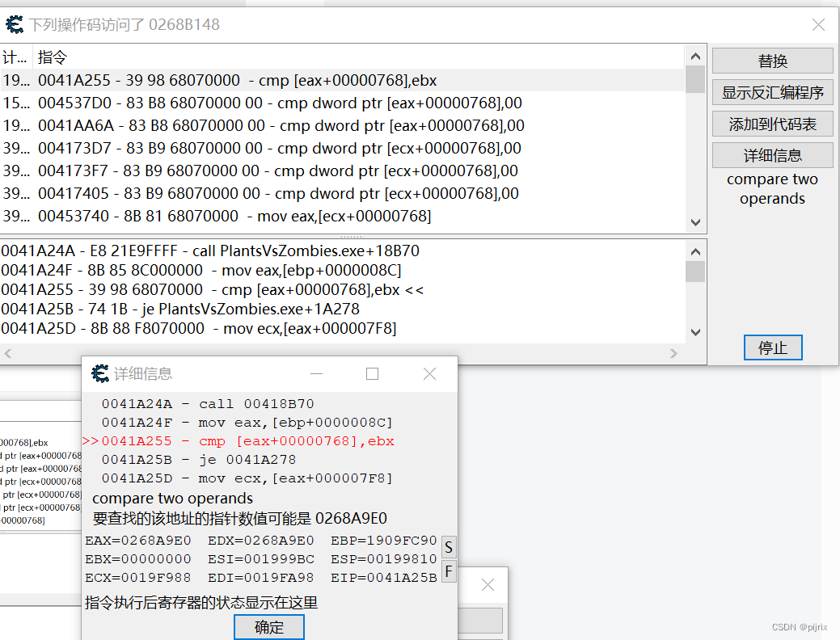This screenshot has height=640, width=840.
Task: Minimize the 详细信息 dialog
Action: tap(317, 374)
